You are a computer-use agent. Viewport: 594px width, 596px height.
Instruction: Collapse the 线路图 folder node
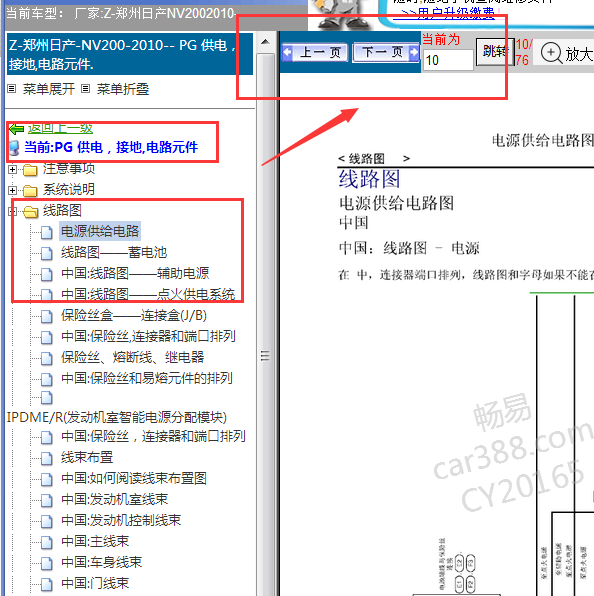pos(12,211)
